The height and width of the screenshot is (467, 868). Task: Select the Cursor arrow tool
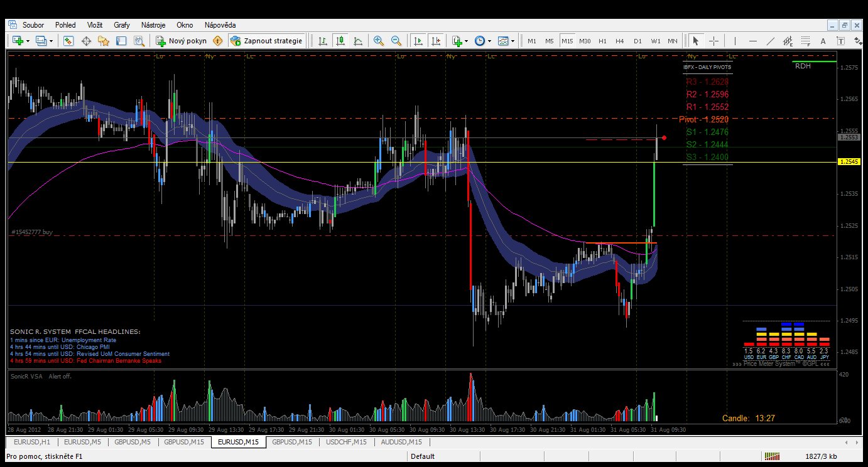(x=695, y=41)
